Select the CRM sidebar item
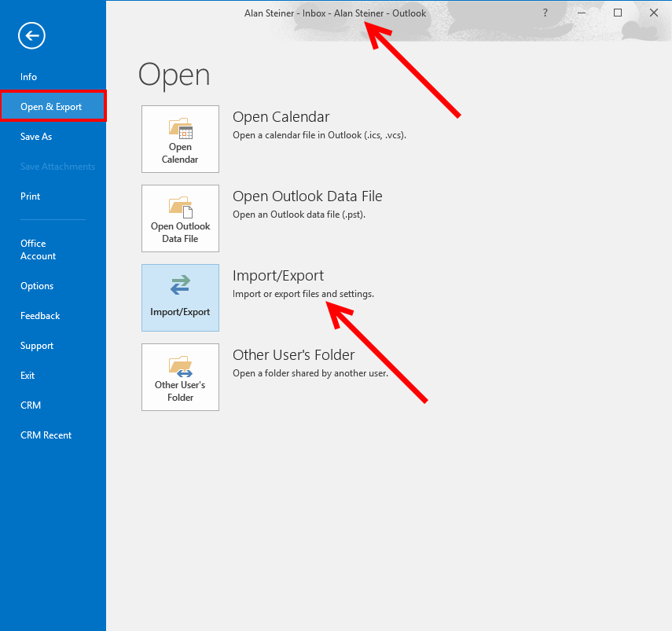 (x=31, y=405)
